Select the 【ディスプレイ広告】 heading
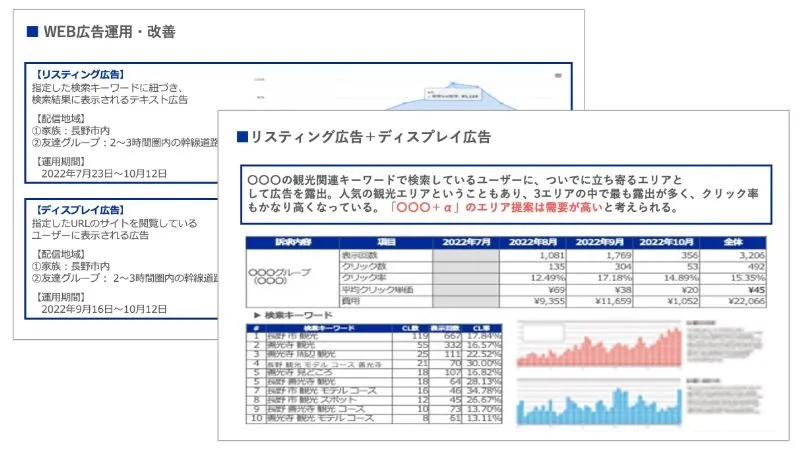 point(80,210)
